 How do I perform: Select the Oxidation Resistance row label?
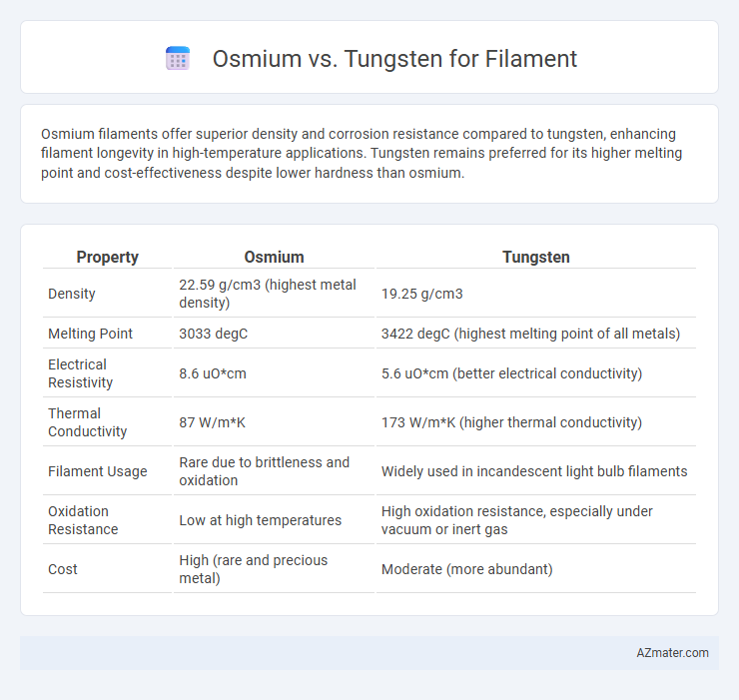click(83, 520)
